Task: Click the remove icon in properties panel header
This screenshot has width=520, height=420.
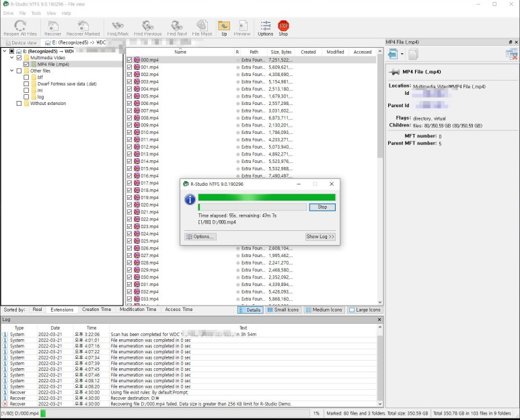Action: [x=511, y=54]
